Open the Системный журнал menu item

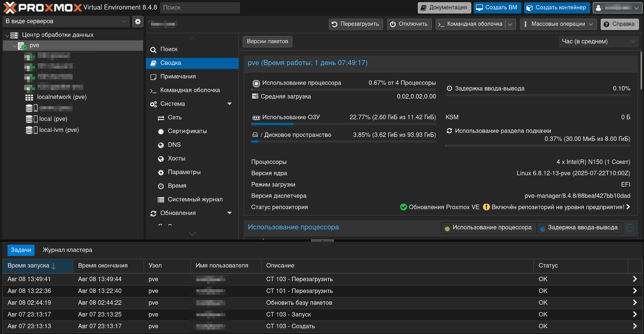tap(192, 200)
